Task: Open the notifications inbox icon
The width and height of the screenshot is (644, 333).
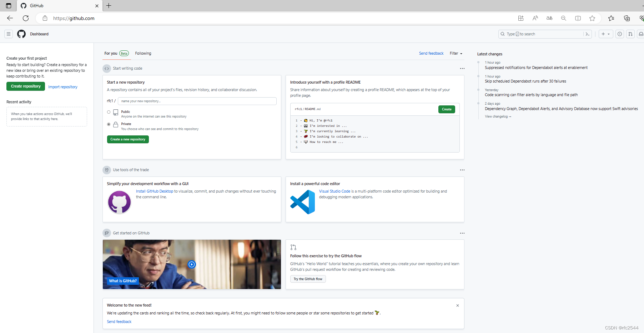Action: [641, 34]
